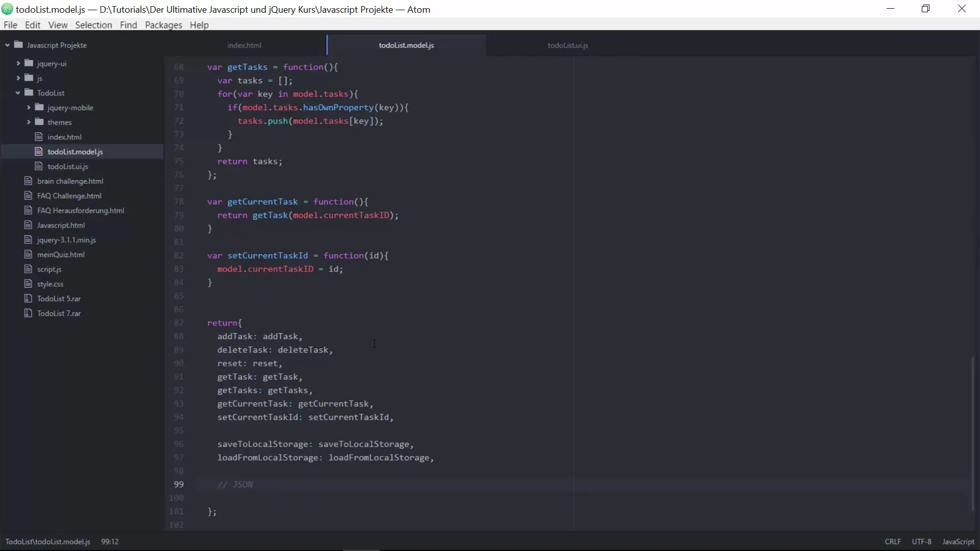
Task: Open script.js from the tree
Action: point(49,269)
